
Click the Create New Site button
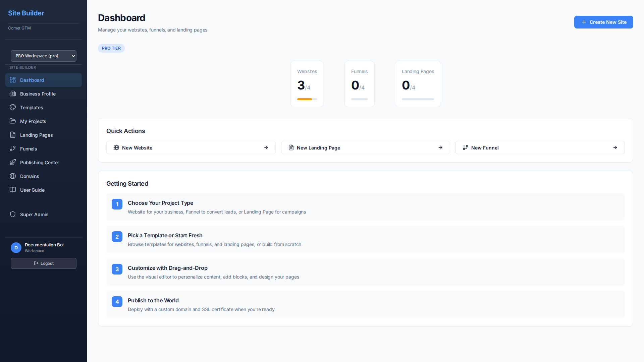tap(603, 22)
